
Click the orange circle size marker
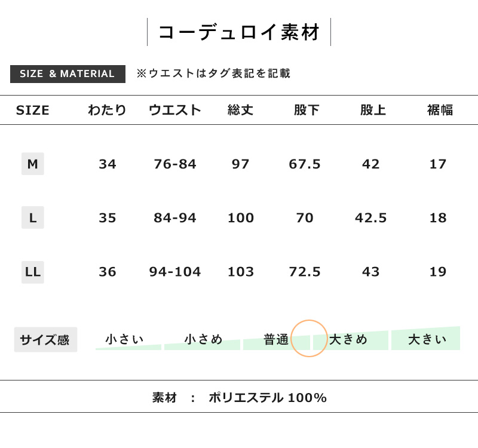[x=309, y=338]
